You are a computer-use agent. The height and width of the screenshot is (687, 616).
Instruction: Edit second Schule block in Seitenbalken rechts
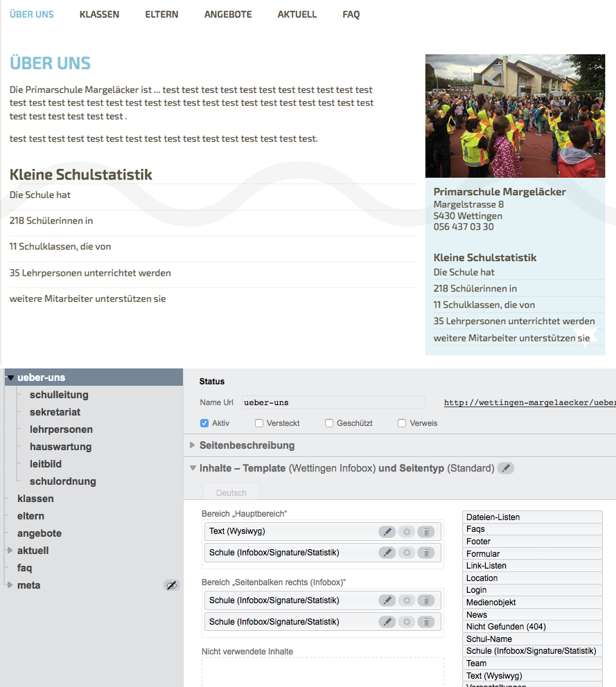[x=387, y=622]
